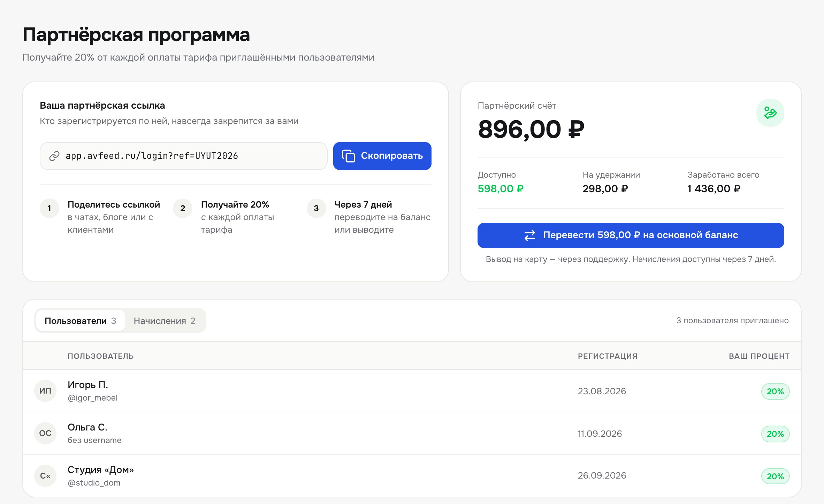Copy the partner link with Скопировать
Viewport: 824px width, 504px height.
pyautogui.click(x=382, y=156)
